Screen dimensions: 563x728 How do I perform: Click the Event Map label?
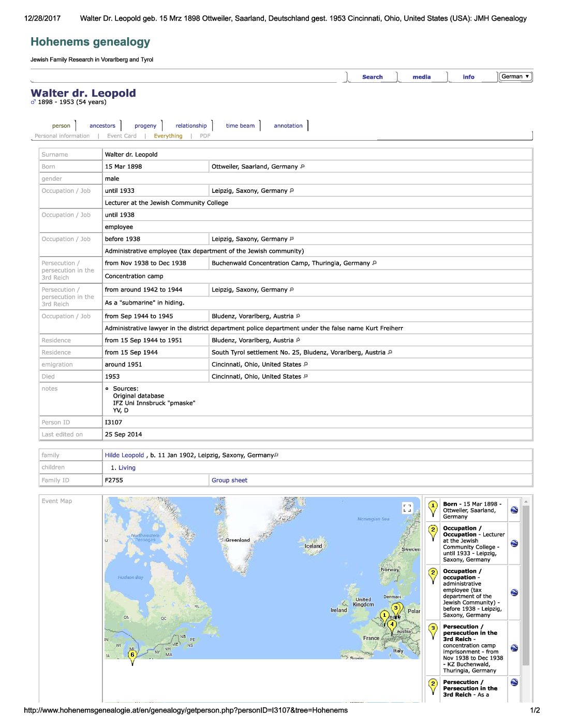[x=57, y=501]
